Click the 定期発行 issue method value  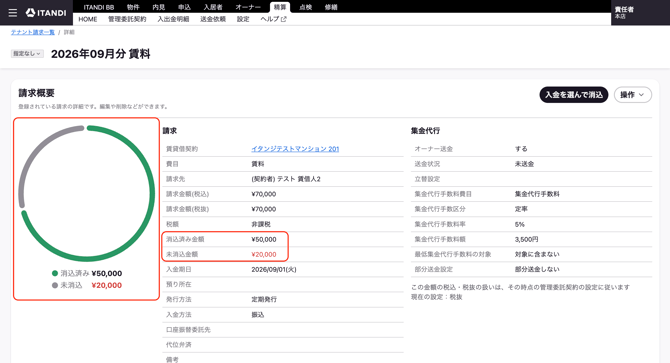tap(264, 299)
